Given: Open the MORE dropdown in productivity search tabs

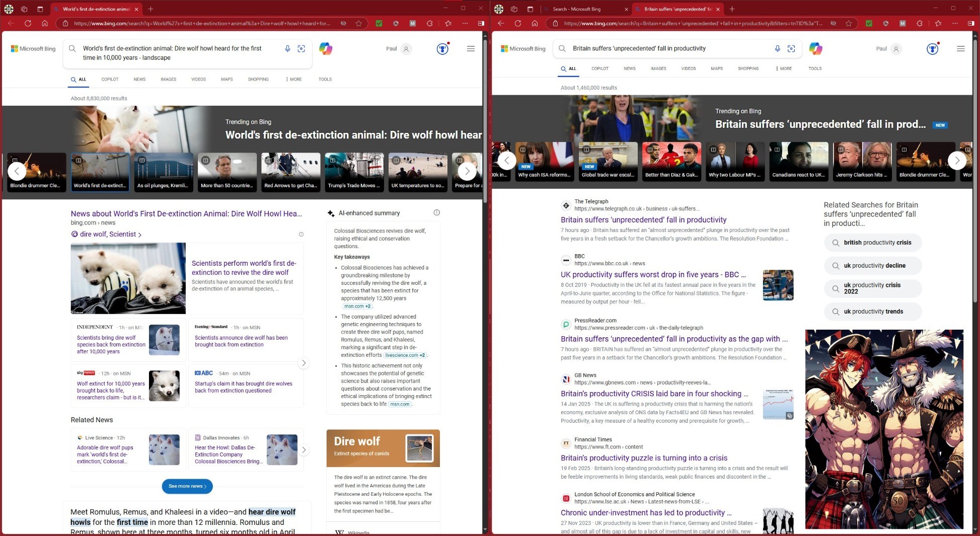Looking at the screenshot, I should [784, 68].
